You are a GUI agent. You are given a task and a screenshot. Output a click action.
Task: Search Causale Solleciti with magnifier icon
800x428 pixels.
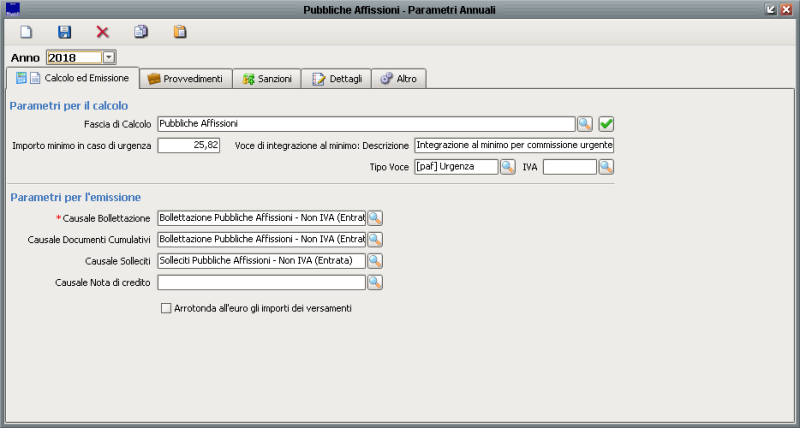pos(375,261)
